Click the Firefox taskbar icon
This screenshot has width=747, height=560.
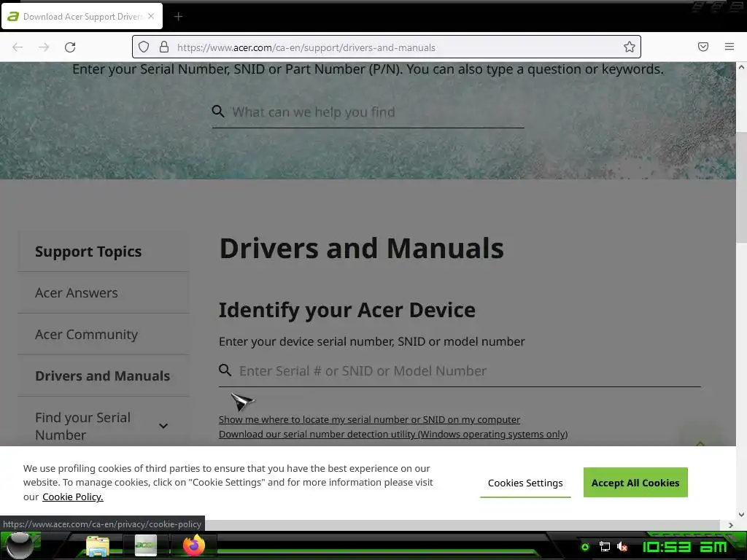194,545
